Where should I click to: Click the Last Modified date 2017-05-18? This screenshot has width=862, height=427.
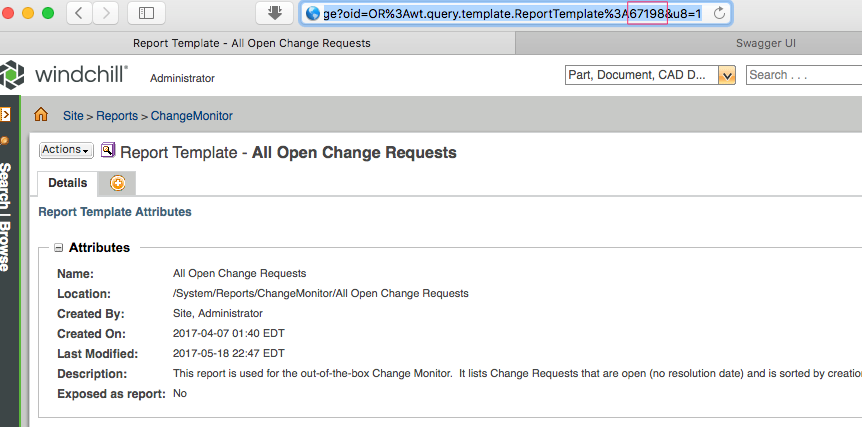229,353
